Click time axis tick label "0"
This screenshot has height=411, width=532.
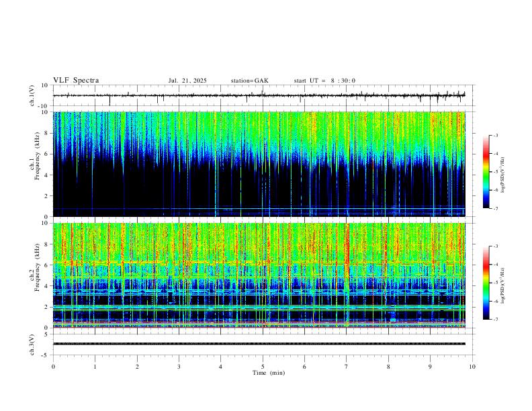point(53,367)
